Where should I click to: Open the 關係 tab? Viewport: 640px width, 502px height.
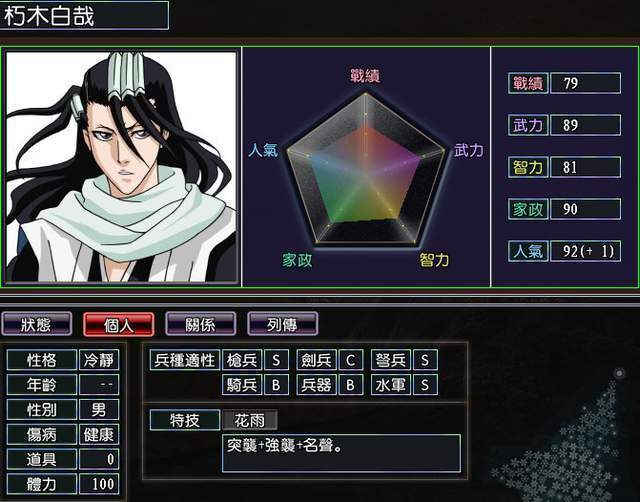[200, 324]
